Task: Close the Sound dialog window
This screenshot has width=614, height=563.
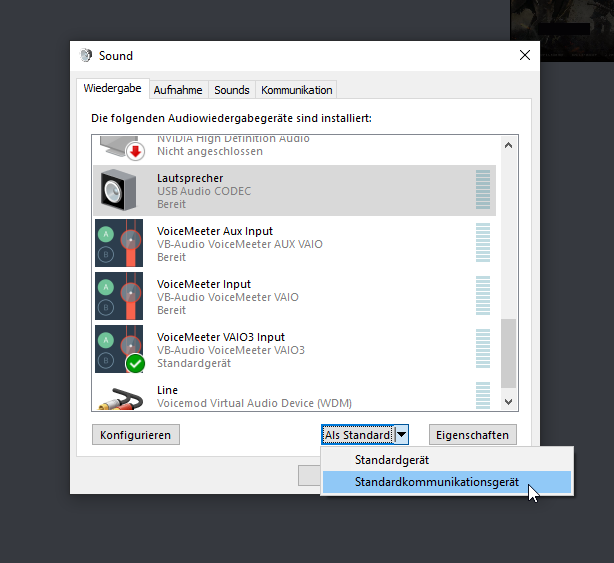Action: 525,56
